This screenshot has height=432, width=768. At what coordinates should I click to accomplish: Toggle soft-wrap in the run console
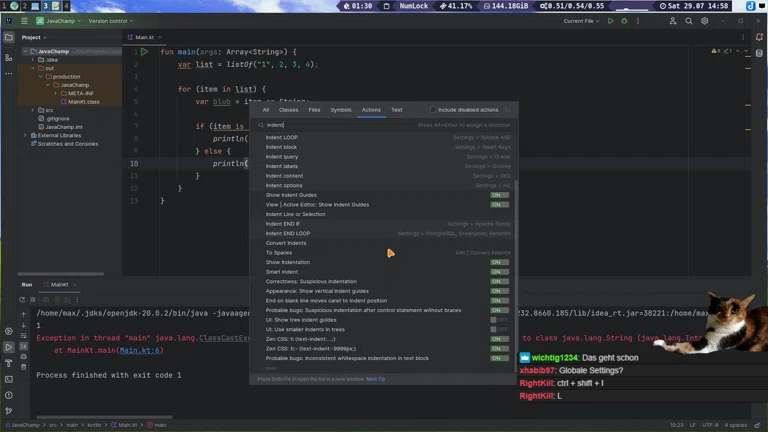(x=24, y=336)
